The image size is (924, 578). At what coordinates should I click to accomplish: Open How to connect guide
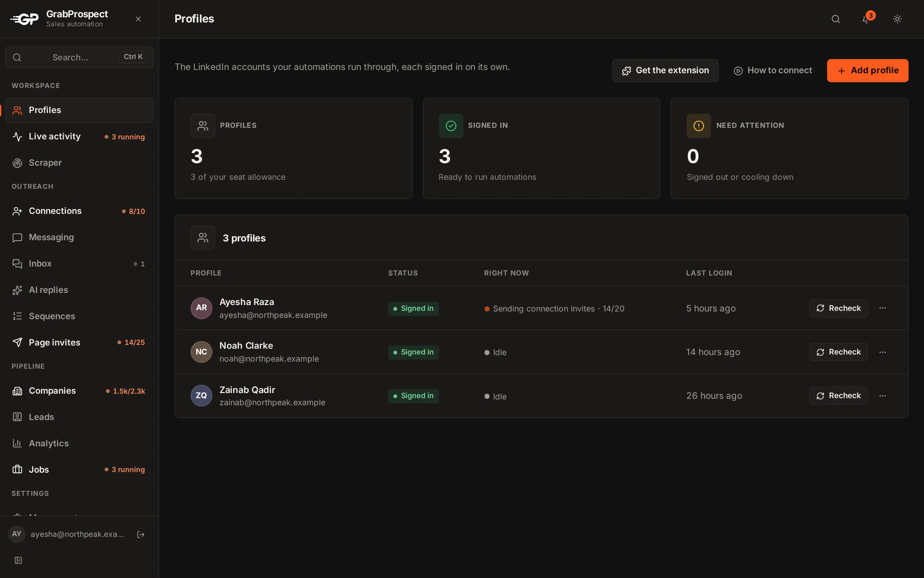tap(773, 70)
